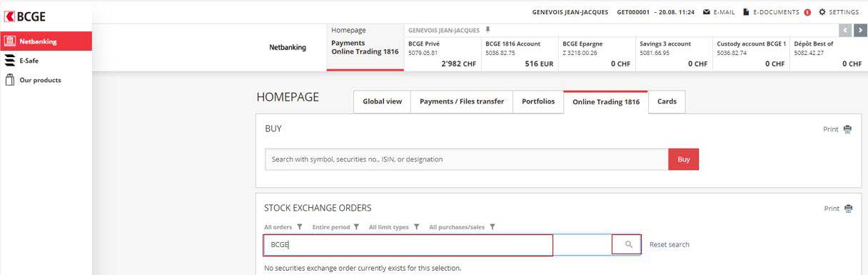Screen dimensions: 868x275
Task: Print the BUY section
Action: [837, 129]
